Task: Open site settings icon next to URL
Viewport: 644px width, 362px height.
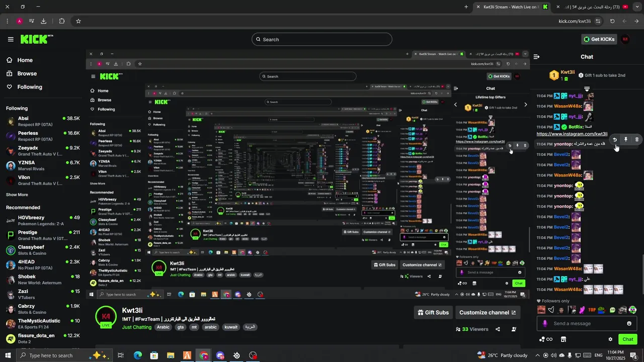Action: pyautogui.click(x=598, y=21)
